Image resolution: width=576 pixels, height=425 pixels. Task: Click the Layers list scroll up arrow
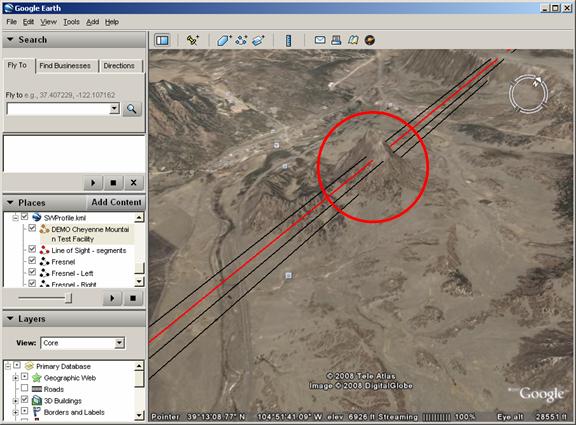click(x=139, y=366)
